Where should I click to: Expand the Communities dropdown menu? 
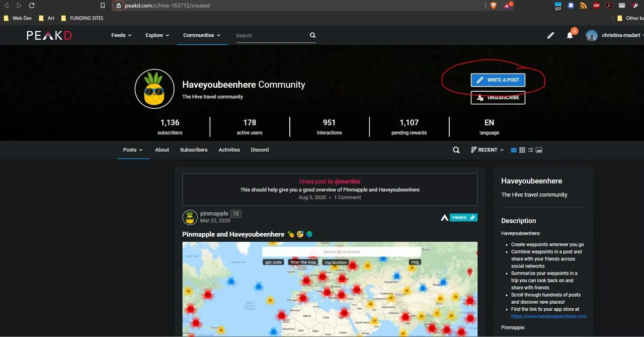click(x=202, y=35)
